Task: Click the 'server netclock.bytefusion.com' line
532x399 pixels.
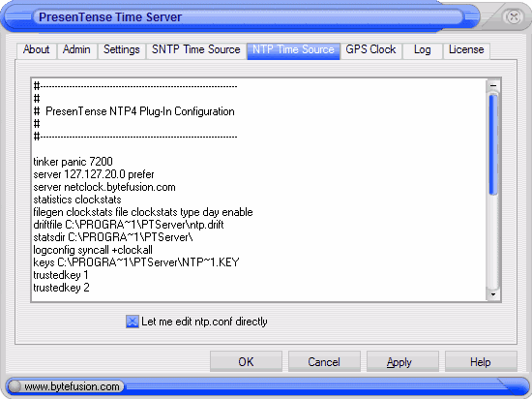Action: 104,187
